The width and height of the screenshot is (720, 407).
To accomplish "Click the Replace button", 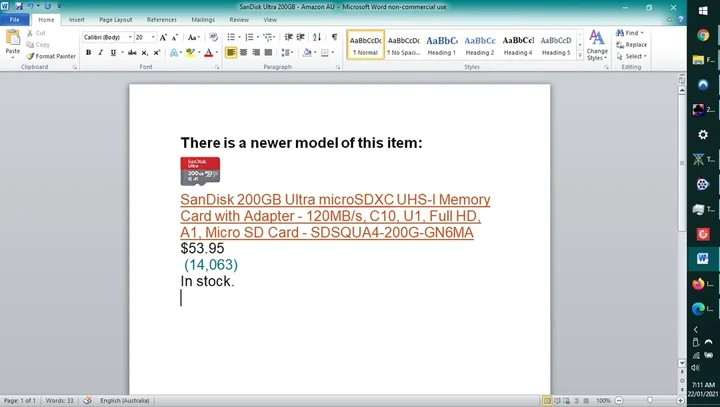I will point(632,45).
